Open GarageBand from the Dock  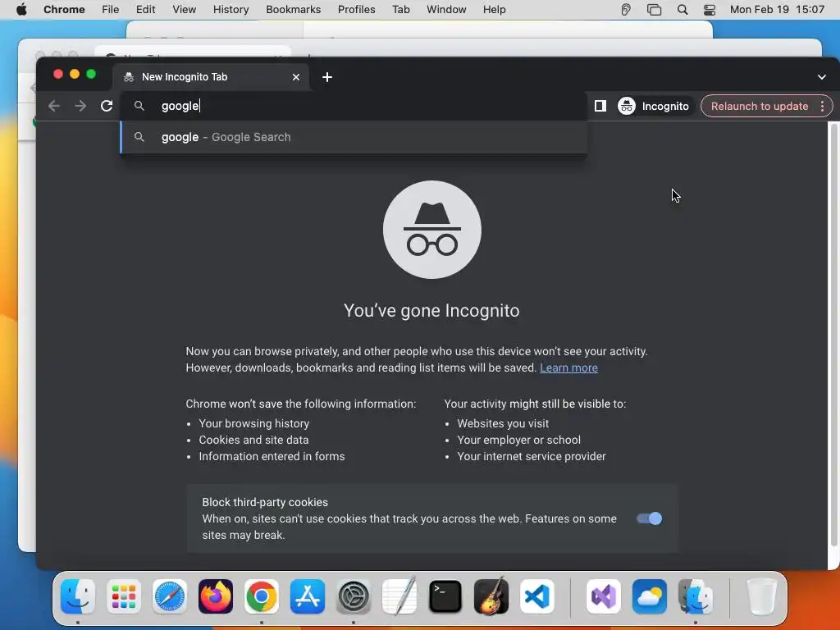pos(491,596)
